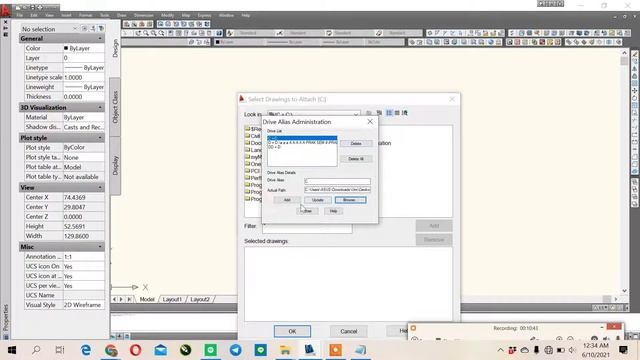
Task: Switch to the Layout1 tab
Action: [172, 299]
